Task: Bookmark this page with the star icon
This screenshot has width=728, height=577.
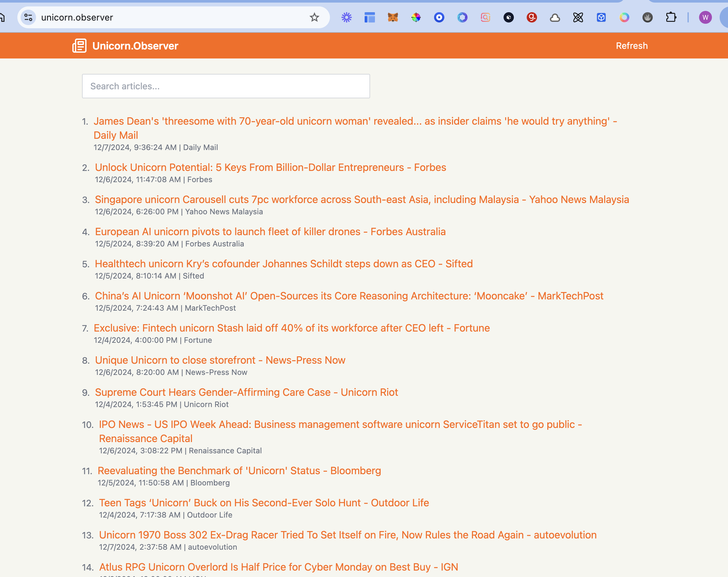Action: [314, 17]
